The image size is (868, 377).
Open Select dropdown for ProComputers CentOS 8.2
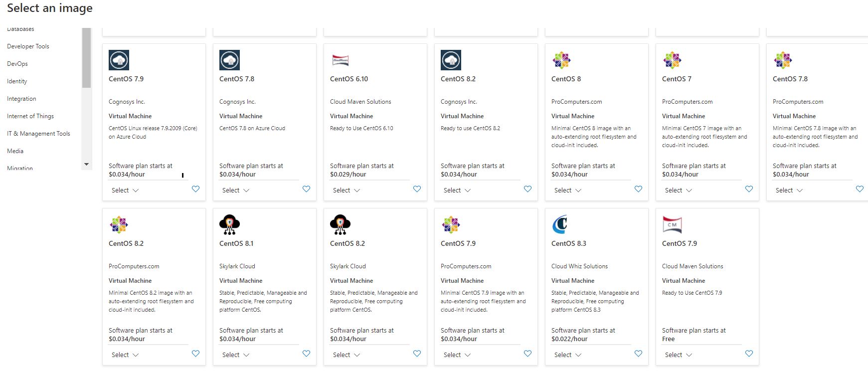125,355
